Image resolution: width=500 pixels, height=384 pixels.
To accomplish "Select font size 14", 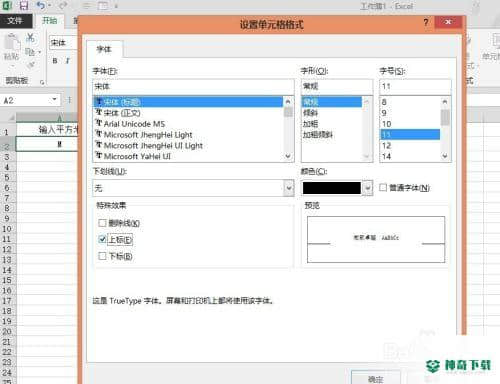I will pos(410,156).
